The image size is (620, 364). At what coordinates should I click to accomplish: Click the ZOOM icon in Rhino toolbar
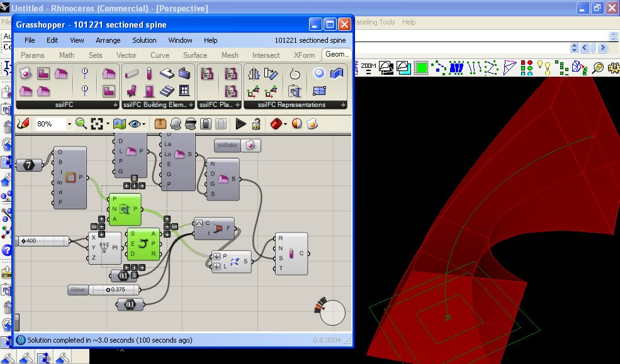pos(368,68)
